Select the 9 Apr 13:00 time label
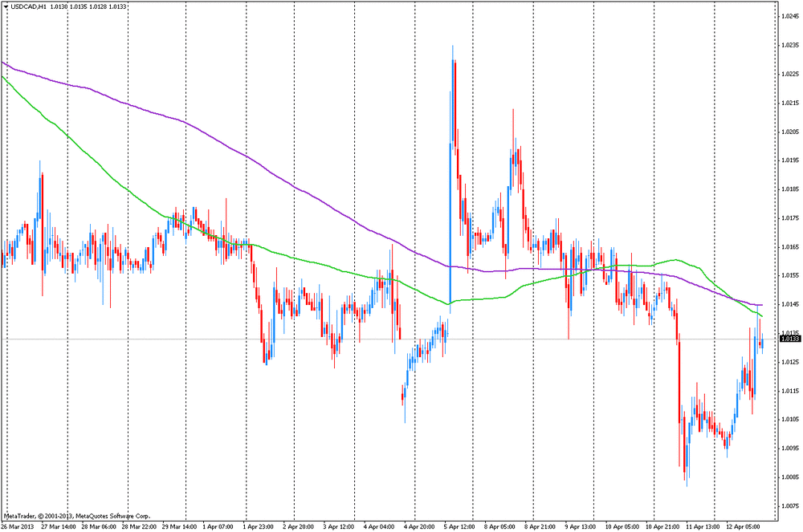 tap(581, 526)
